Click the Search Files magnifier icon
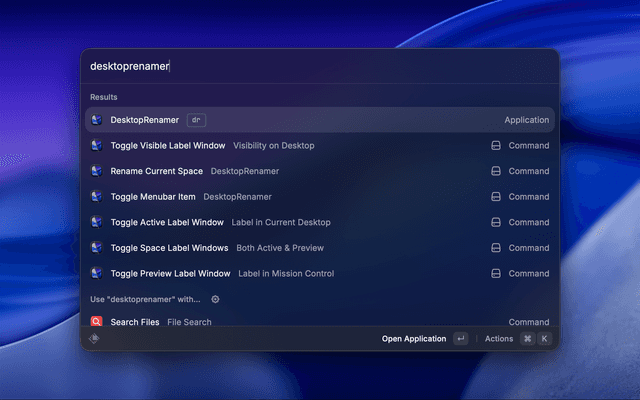The height and width of the screenshot is (400, 640). coord(97,322)
